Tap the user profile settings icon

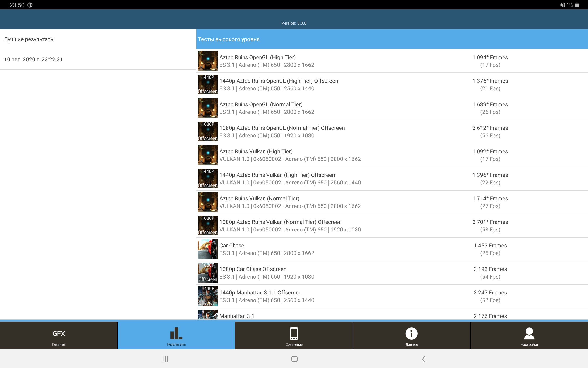coord(529,333)
